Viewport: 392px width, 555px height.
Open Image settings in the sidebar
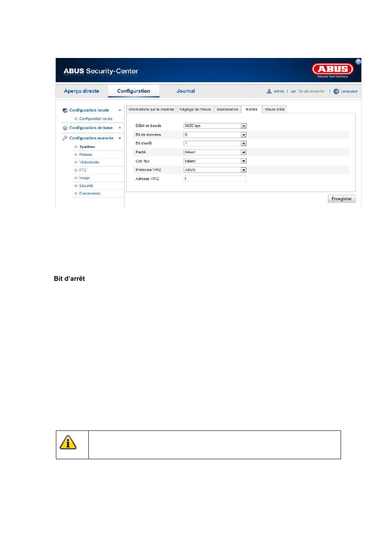click(84, 178)
